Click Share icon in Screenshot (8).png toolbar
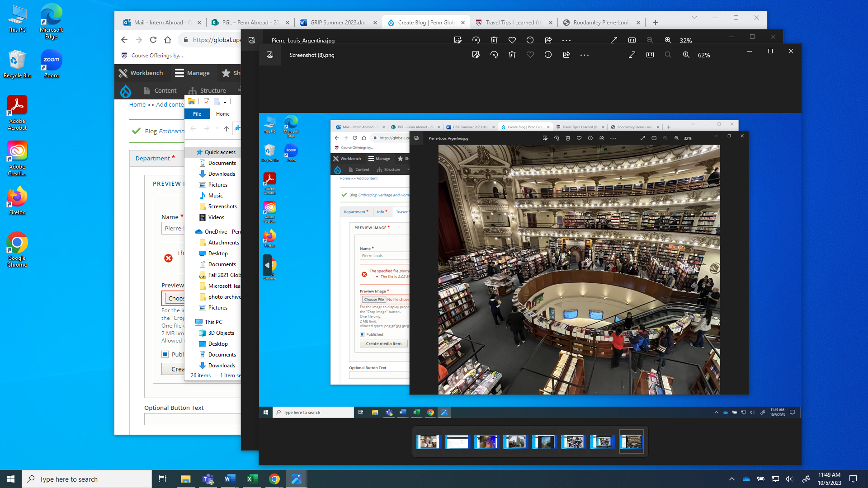 [566, 55]
